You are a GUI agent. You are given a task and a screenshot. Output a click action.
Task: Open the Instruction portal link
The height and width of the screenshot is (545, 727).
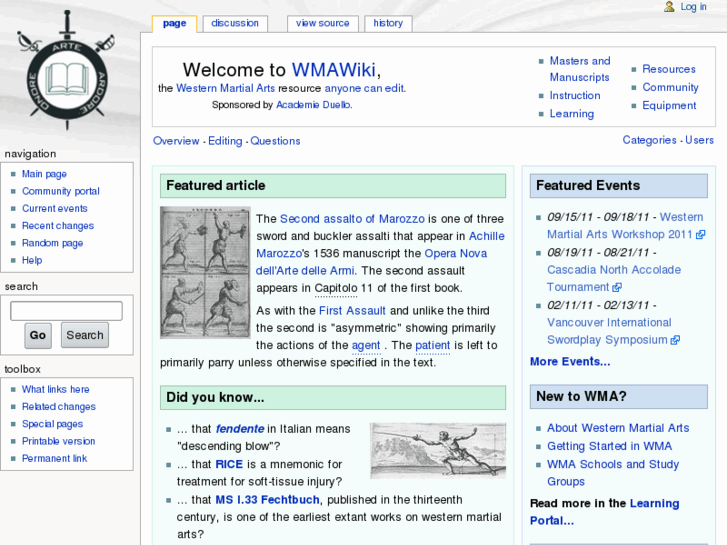click(575, 96)
